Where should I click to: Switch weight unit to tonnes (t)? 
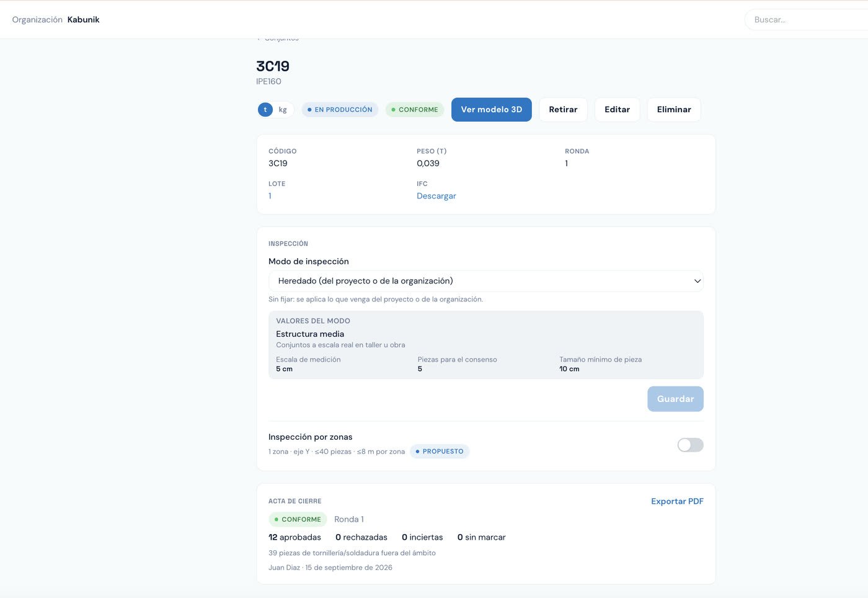coord(265,110)
